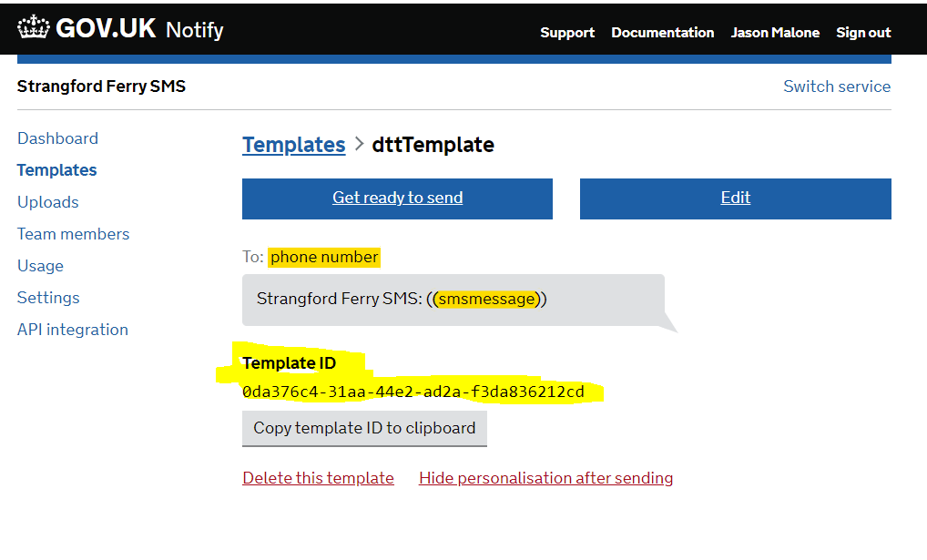Viewport: 927px width, 560px height.
Task: Open API integration
Action: tap(72, 329)
